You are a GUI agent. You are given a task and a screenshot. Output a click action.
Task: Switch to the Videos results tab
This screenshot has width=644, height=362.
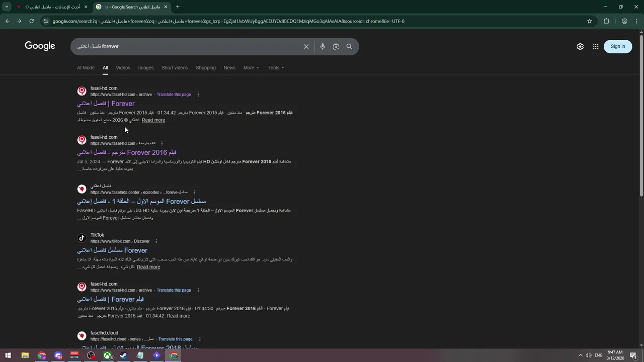pos(123,68)
